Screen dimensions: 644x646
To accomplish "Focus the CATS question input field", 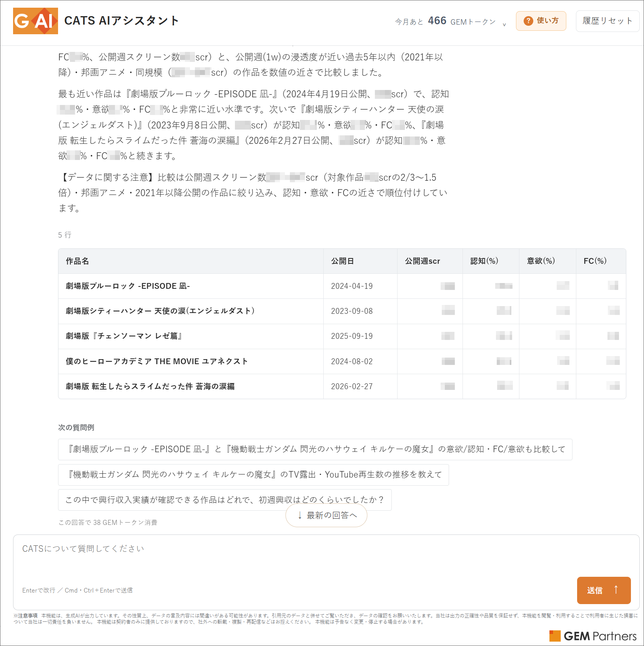I will [x=326, y=571].
